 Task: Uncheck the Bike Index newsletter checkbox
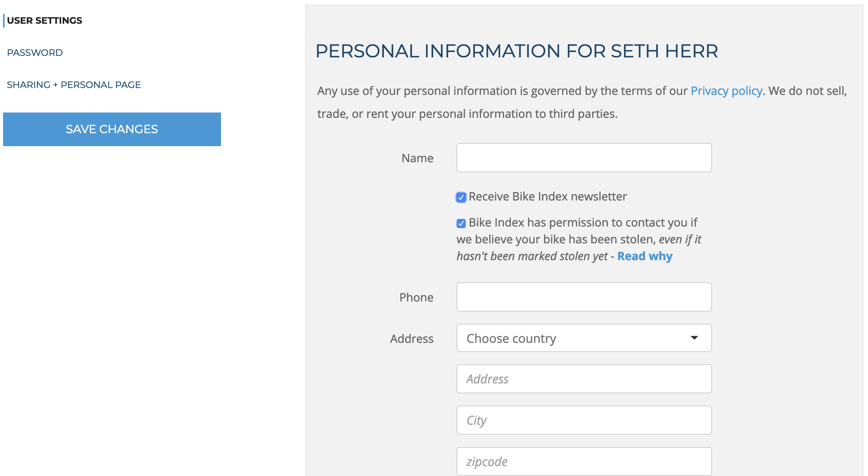461,197
